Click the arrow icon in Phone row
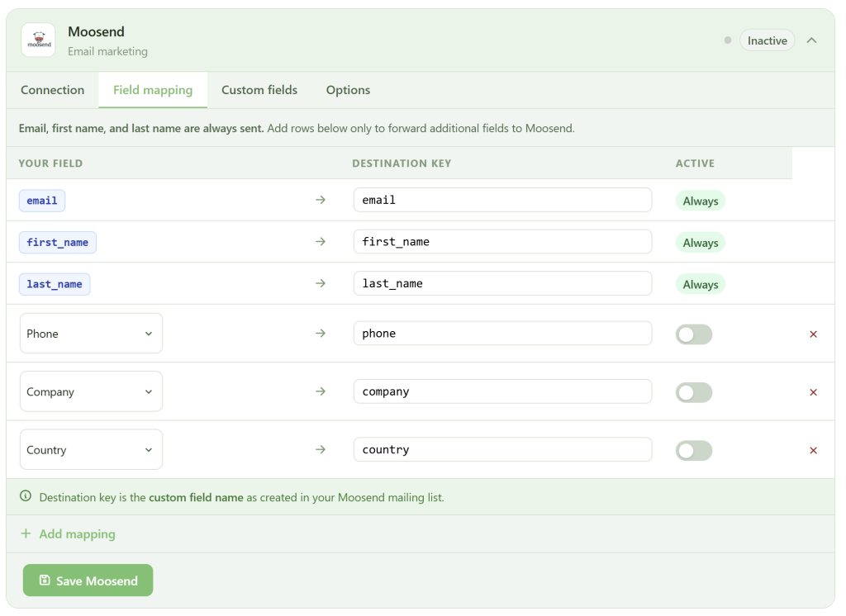 [321, 334]
